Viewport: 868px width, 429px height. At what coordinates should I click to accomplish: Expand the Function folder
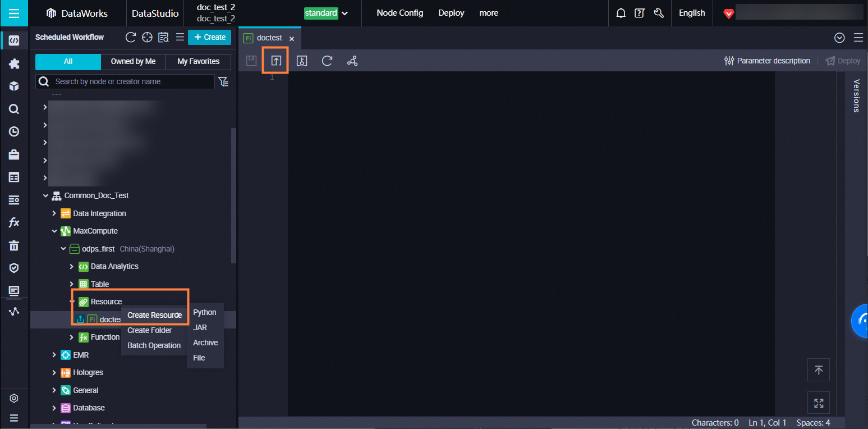point(72,337)
